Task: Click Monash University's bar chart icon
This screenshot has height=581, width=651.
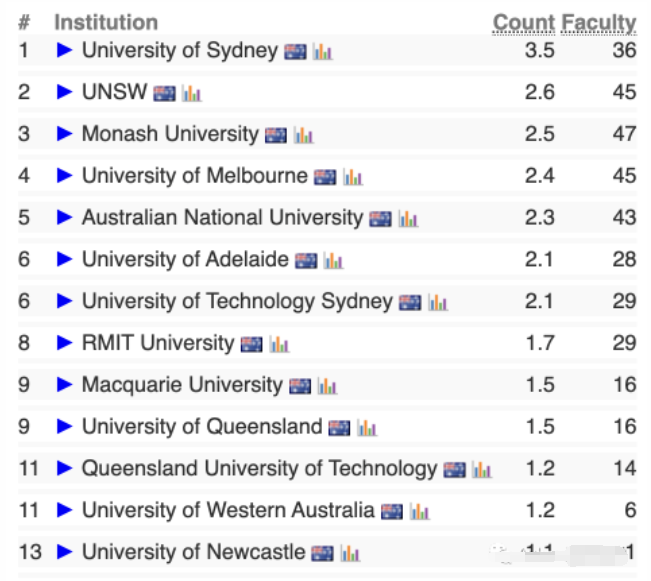Action: 303,135
